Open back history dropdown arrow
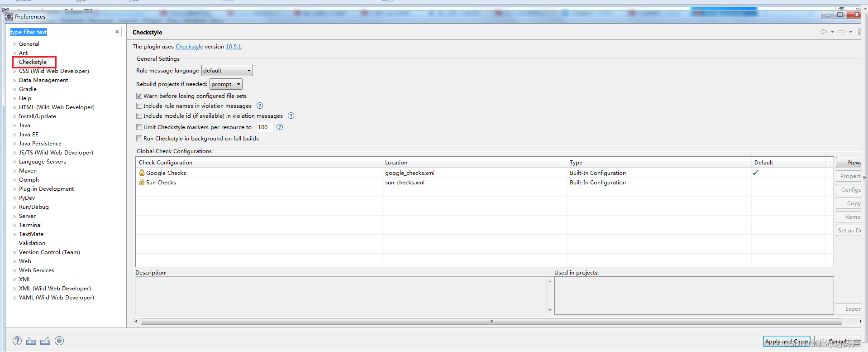868x352 pixels. (832, 32)
